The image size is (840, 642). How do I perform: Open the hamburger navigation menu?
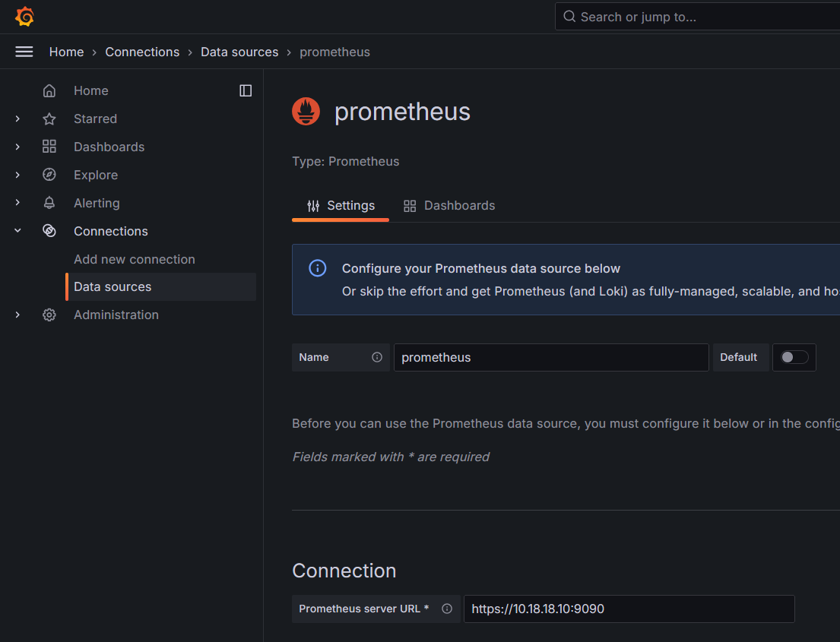point(24,52)
